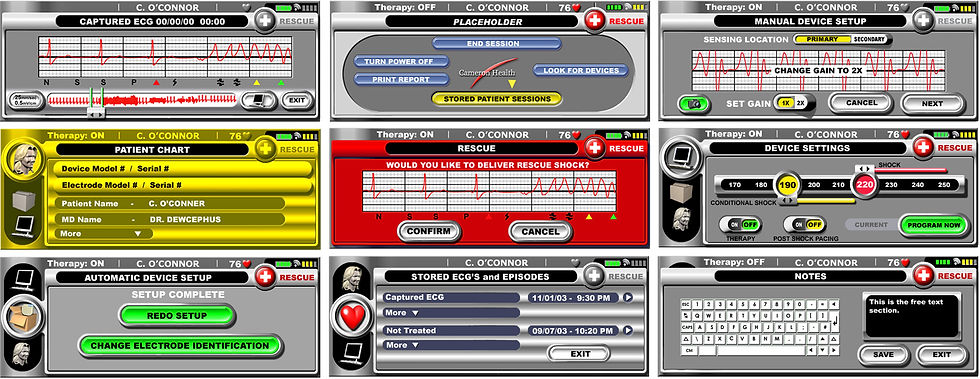Click the on-screen keyboard in Notes panel

tap(760, 327)
